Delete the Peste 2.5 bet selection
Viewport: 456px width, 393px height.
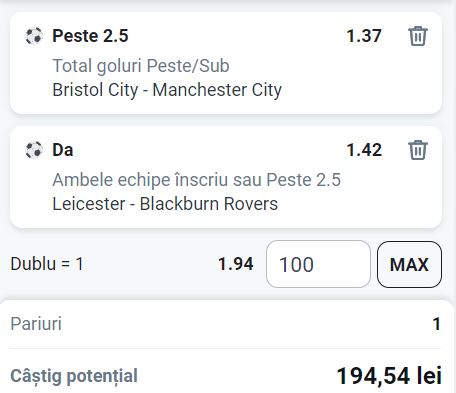point(418,36)
